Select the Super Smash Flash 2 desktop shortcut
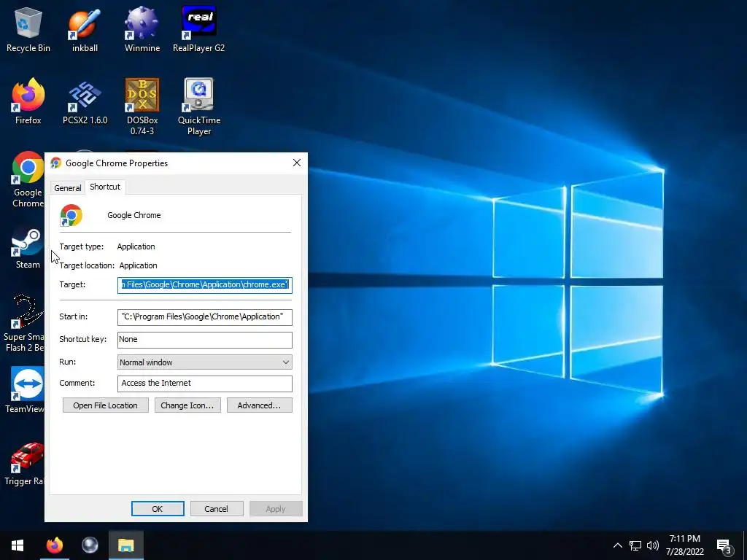Image resolution: width=747 pixels, height=560 pixels. (x=24, y=323)
